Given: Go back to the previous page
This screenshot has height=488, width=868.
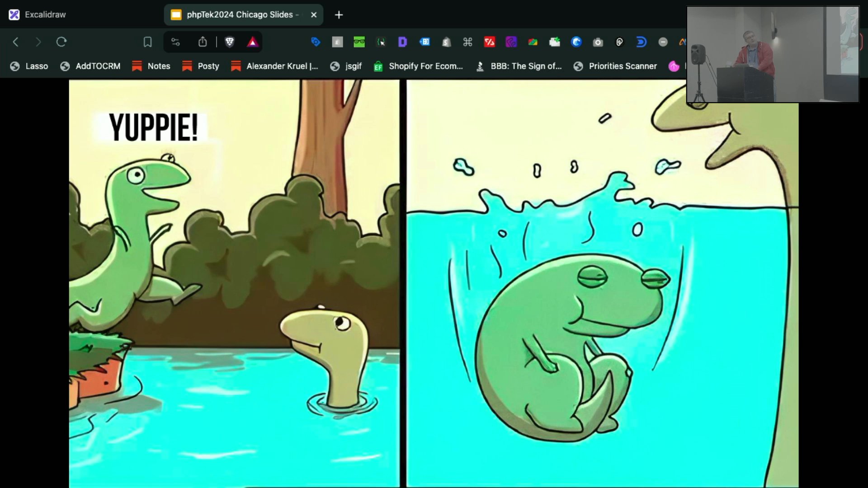Looking at the screenshot, I should coord(16,42).
